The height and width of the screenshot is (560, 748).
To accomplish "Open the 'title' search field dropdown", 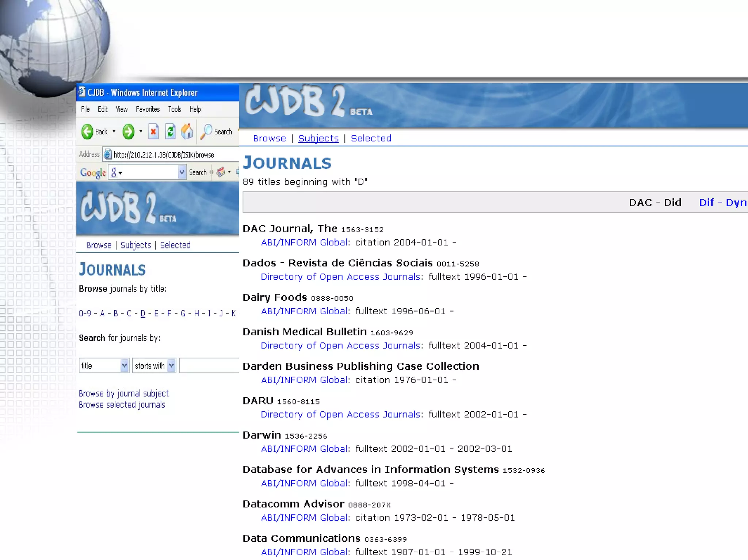I will tap(125, 366).
